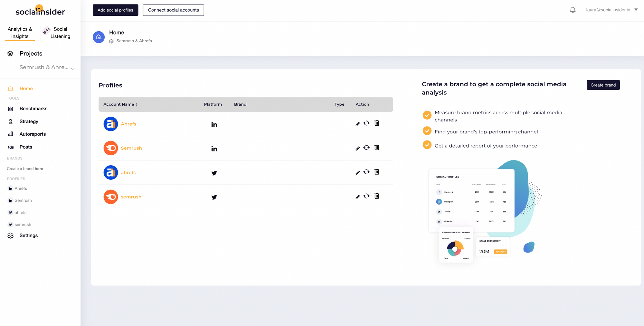Screen dimensions: 644x326
Task: Click the LinkedIn platform icon in Ahrefs row
Action: pos(214,124)
